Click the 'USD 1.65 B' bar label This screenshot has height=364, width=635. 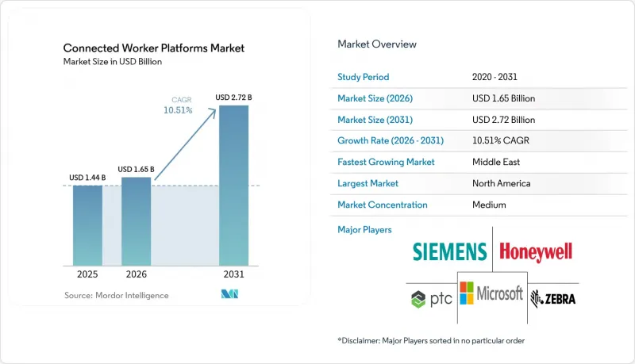136,170
